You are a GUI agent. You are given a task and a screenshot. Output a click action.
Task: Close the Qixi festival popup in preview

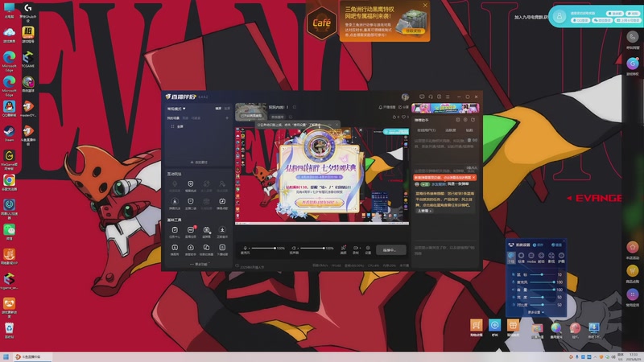point(361,130)
